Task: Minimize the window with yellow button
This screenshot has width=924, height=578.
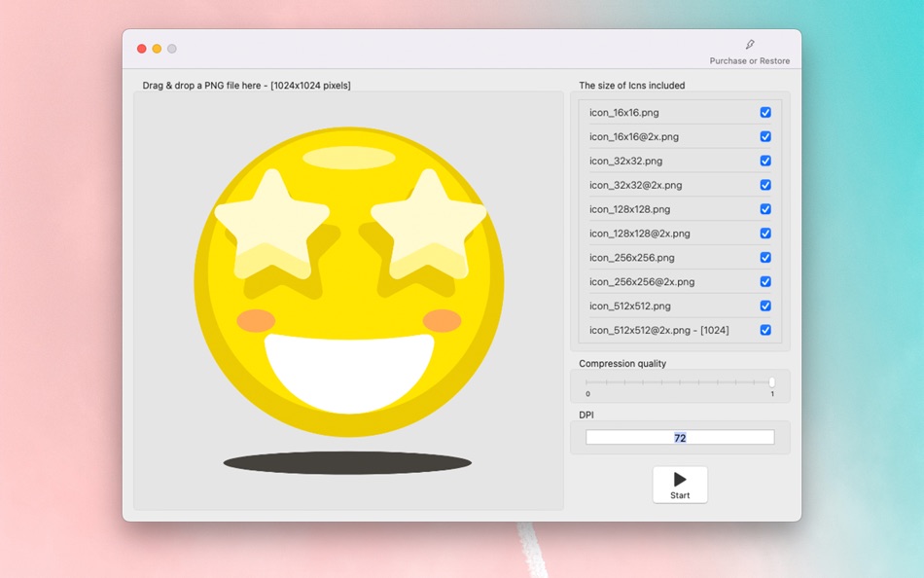Action: pos(157,49)
